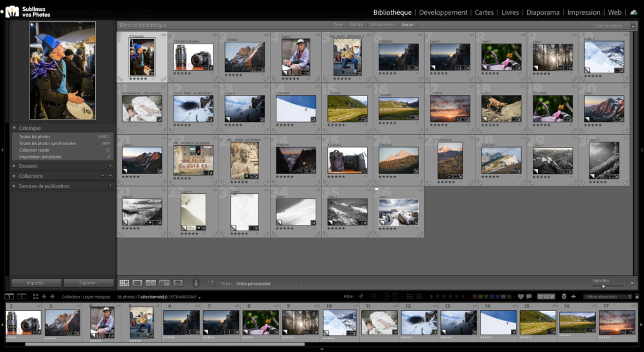
Task: Remove a collection with the Collections minus icon
Action: point(103,176)
